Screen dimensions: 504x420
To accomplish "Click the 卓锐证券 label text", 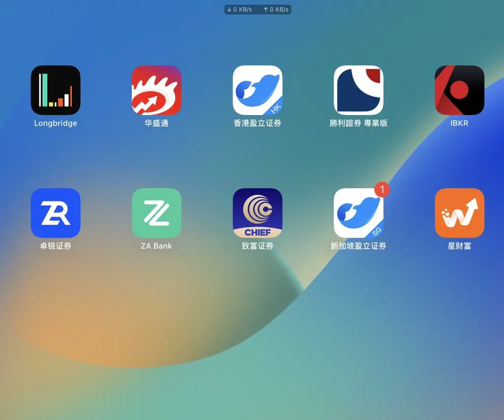I will (x=56, y=246).
